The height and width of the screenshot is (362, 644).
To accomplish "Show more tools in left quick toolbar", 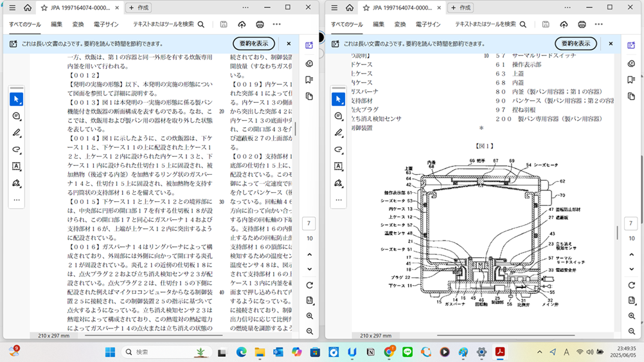I will 17,200.
